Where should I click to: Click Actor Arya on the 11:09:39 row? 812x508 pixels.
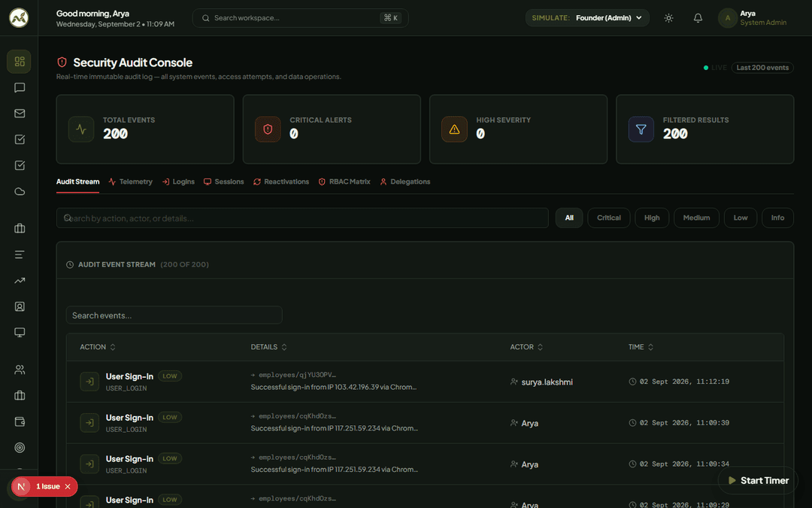pyautogui.click(x=530, y=424)
